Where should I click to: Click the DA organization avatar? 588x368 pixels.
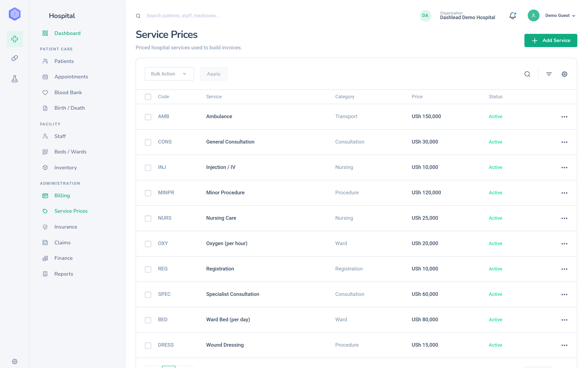[x=425, y=16]
